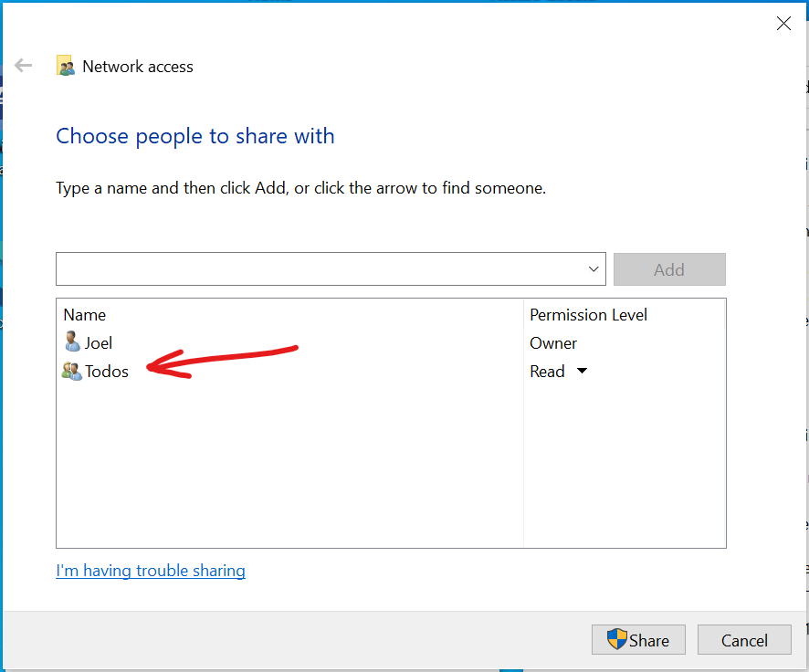Click the Name column header

(x=84, y=314)
